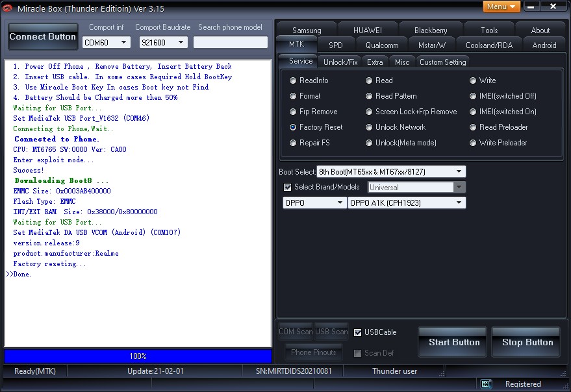Select the Service sub-tab
The width and height of the screenshot is (571, 392).
click(300, 61)
